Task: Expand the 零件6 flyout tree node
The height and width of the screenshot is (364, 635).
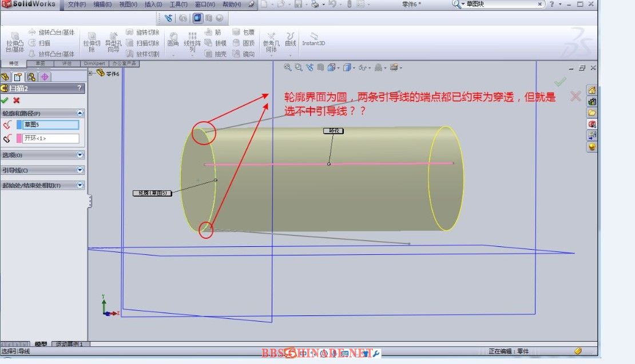Action: 90,73
